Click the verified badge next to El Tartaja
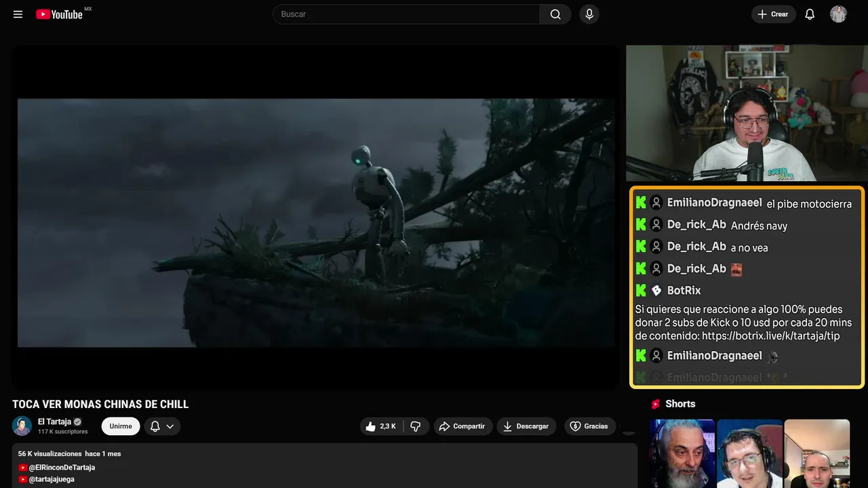 [x=77, y=422]
